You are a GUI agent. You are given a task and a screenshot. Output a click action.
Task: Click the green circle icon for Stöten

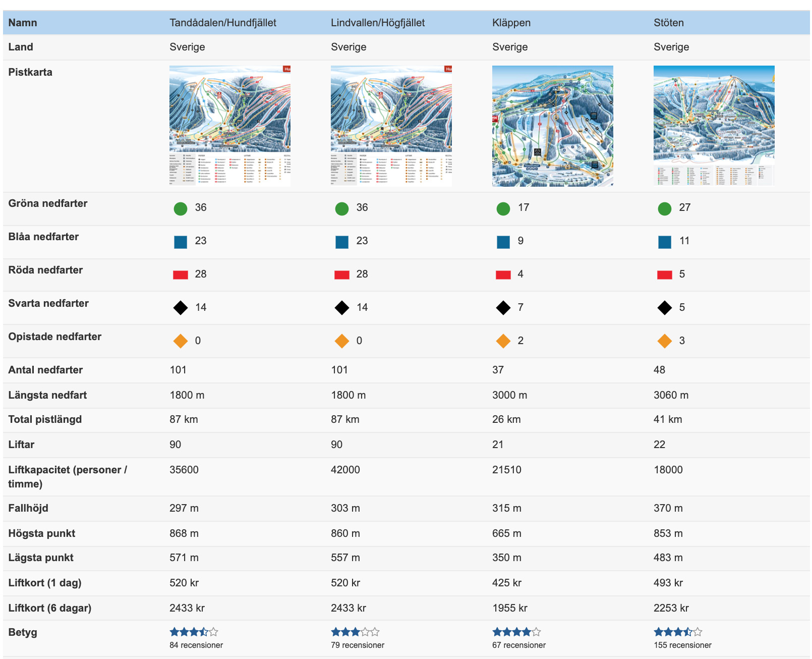pyautogui.click(x=664, y=208)
